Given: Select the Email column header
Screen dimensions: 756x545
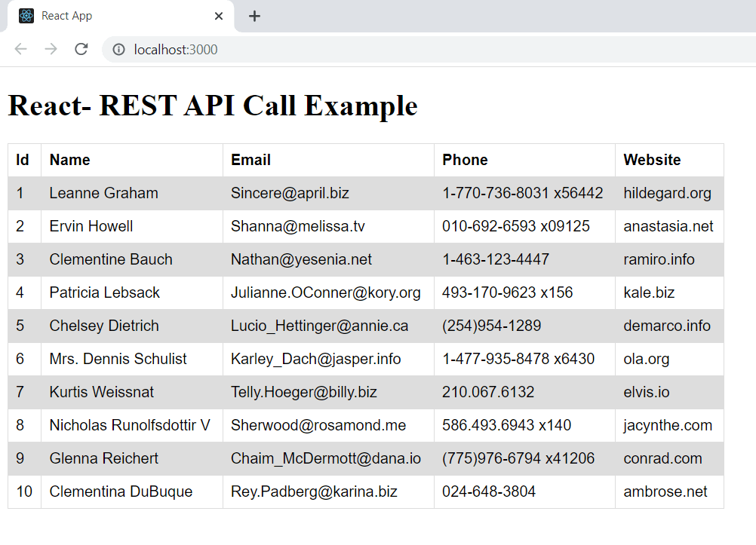Looking at the screenshot, I should point(250,160).
